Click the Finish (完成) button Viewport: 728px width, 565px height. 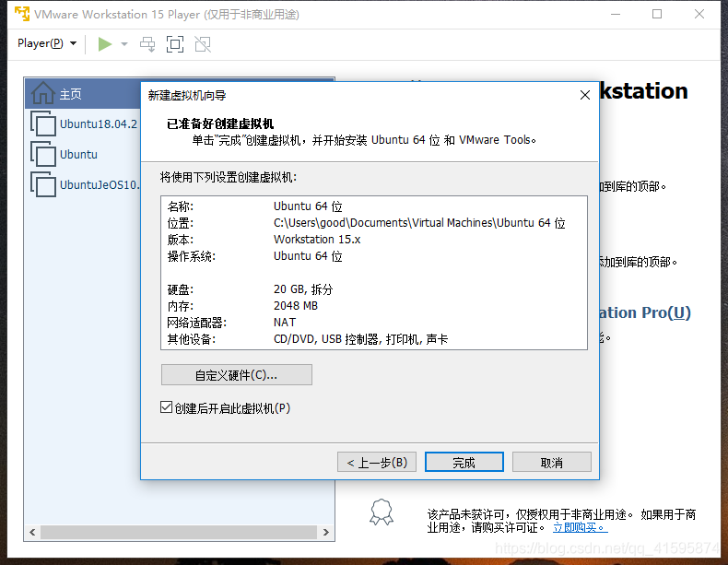point(464,463)
